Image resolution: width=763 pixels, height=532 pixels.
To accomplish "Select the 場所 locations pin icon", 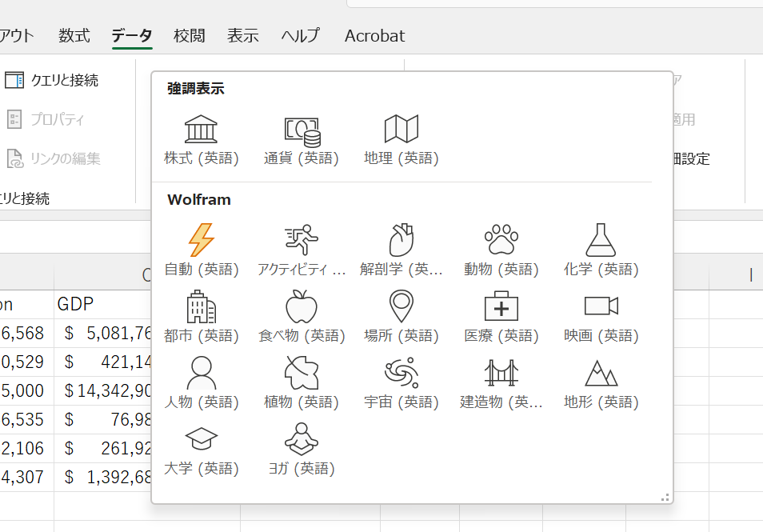I will 400,306.
